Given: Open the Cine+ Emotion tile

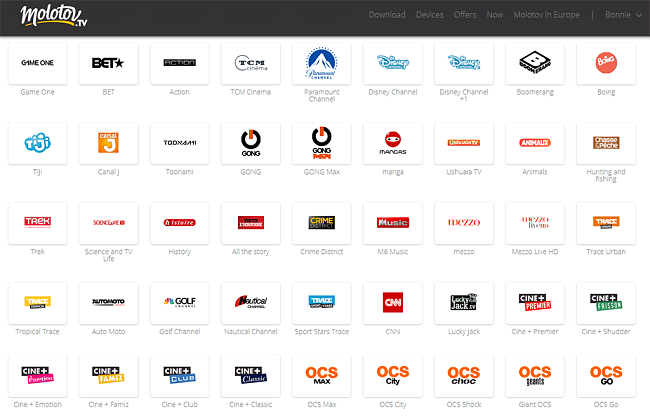Looking at the screenshot, I should coord(38,376).
